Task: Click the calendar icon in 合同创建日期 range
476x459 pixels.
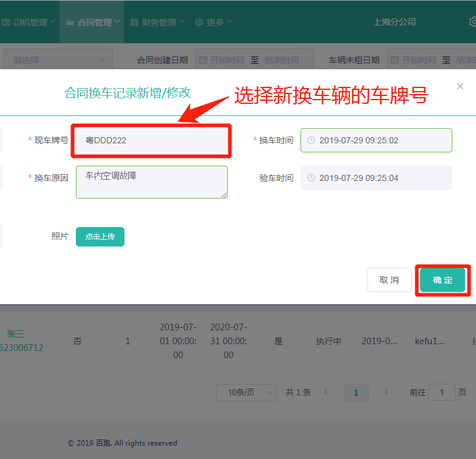Action: click(203, 60)
